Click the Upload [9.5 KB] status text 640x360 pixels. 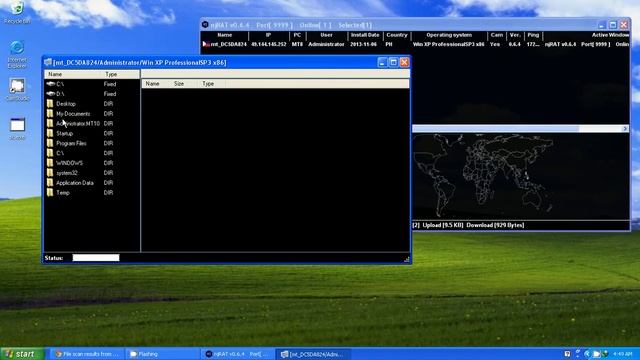pyautogui.click(x=443, y=225)
